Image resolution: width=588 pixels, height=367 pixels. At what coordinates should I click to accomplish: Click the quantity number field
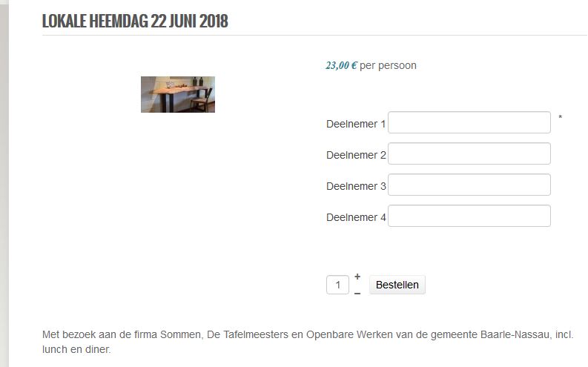tap(337, 285)
